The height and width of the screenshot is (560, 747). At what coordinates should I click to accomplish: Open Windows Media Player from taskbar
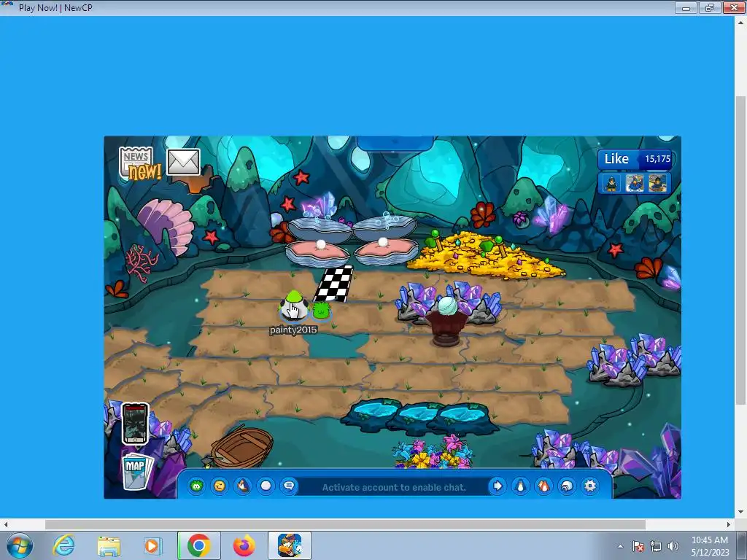[x=153, y=545]
